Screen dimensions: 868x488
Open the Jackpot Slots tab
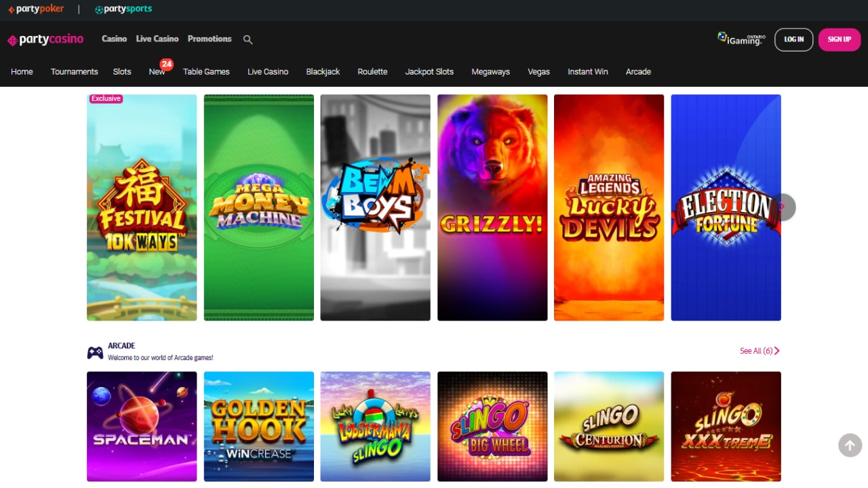pos(429,71)
